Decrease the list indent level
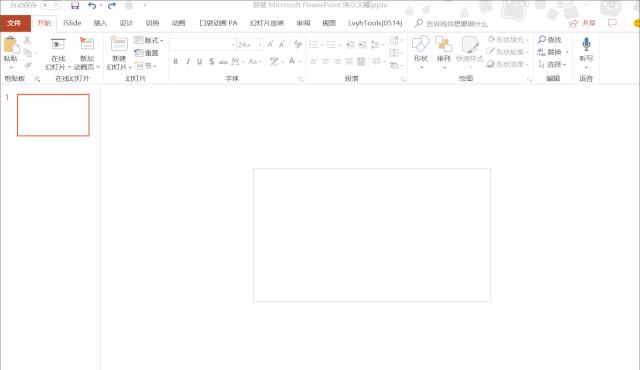 (350, 44)
